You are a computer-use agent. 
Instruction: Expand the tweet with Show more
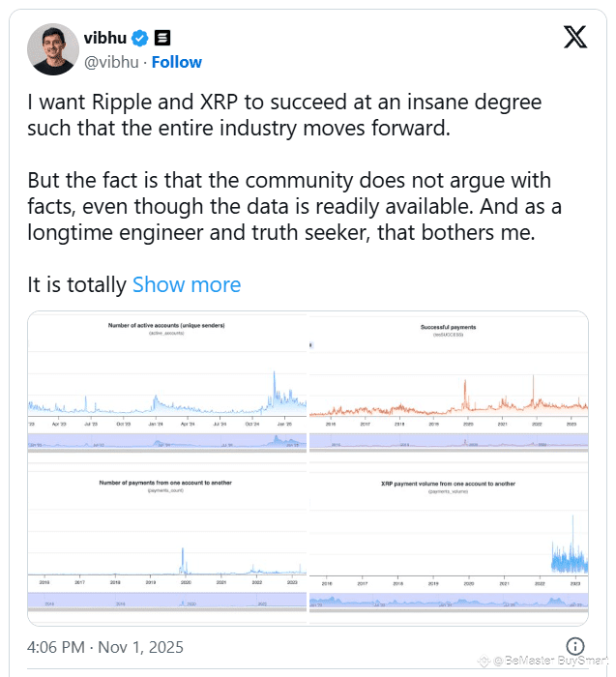(187, 284)
